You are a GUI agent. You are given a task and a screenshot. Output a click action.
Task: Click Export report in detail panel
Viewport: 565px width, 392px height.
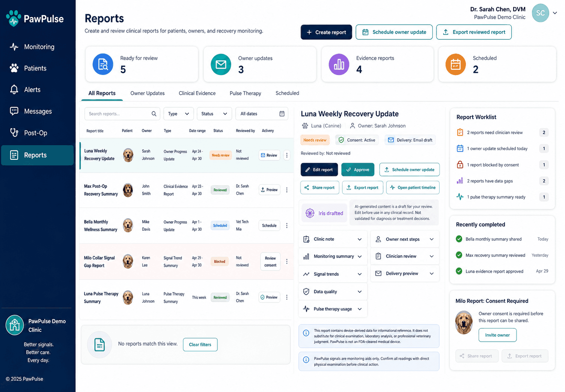tap(363, 188)
